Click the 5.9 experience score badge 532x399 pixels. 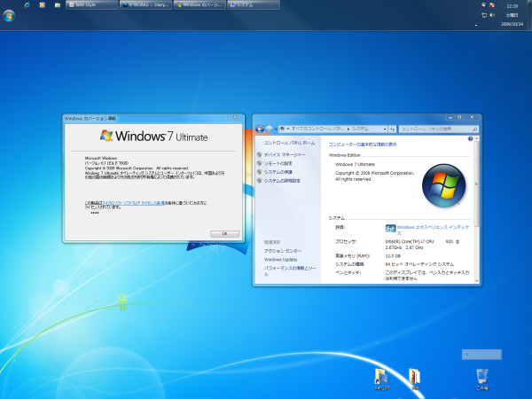(x=390, y=229)
